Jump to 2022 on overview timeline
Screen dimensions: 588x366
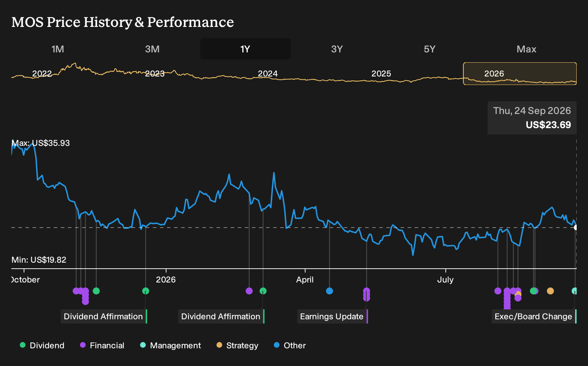pyautogui.click(x=42, y=74)
